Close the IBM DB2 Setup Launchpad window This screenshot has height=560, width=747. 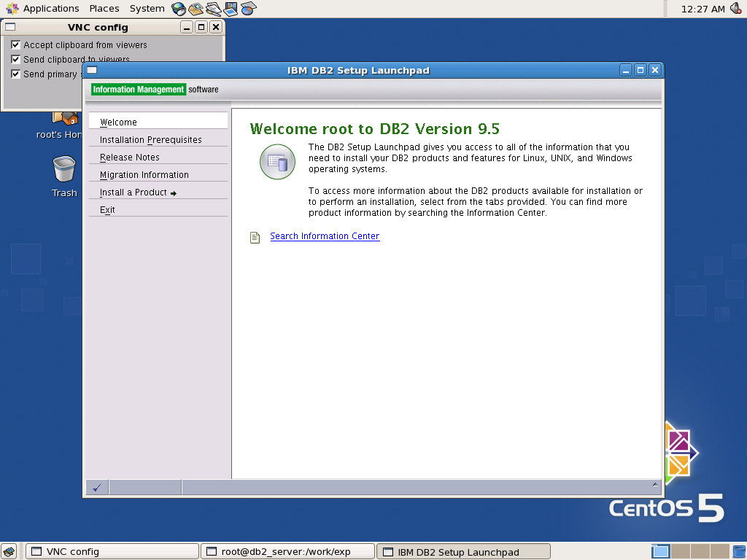click(655, 71)
